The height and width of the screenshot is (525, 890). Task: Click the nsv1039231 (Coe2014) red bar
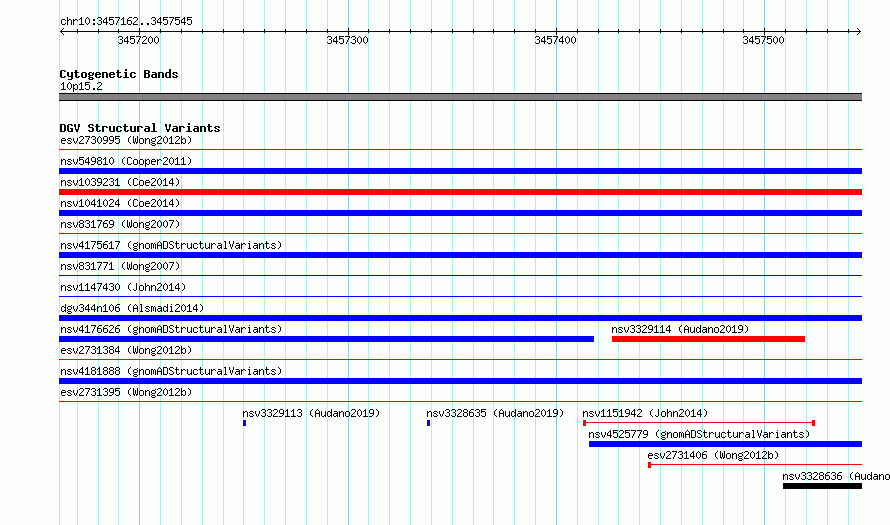460,192
